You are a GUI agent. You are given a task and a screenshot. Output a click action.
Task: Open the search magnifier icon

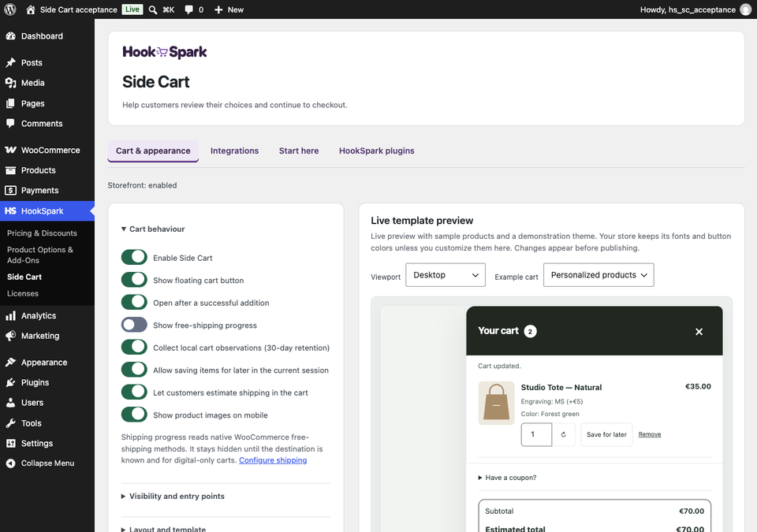coord(152,9)
